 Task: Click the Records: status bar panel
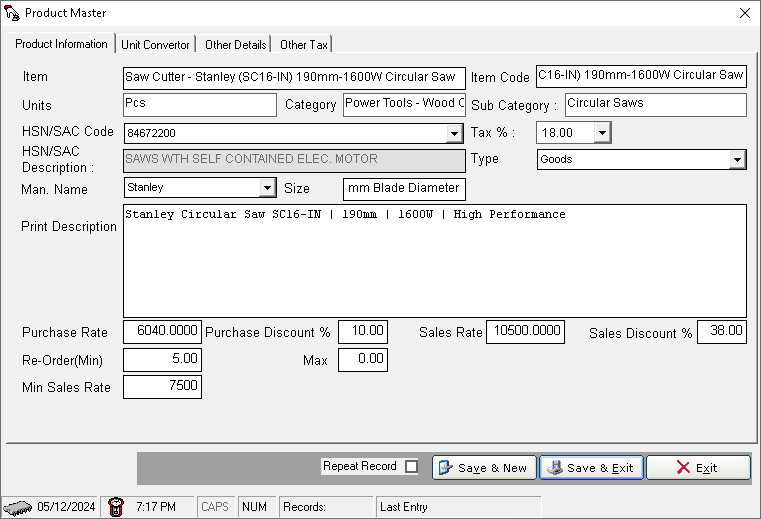326,507
